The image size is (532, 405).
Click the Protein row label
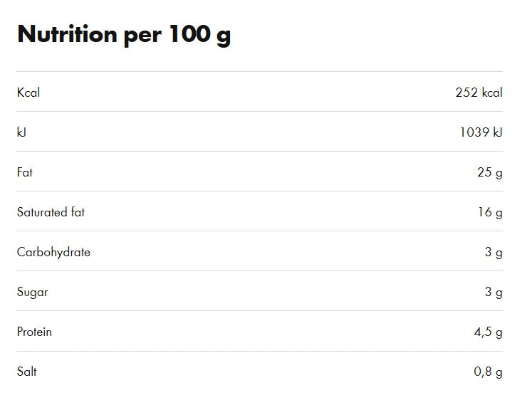(34, 332)
